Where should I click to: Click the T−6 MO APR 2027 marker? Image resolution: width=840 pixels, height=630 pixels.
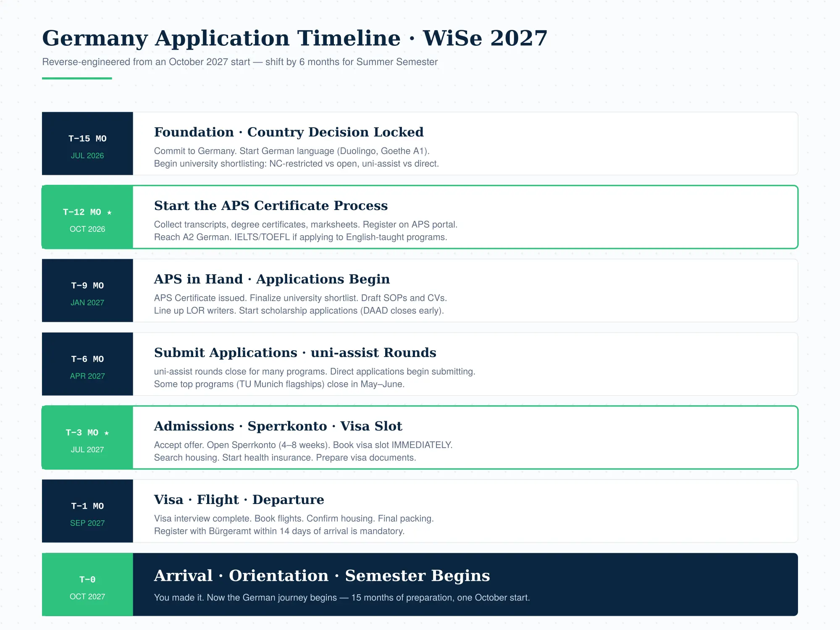[x=87, y=364]
